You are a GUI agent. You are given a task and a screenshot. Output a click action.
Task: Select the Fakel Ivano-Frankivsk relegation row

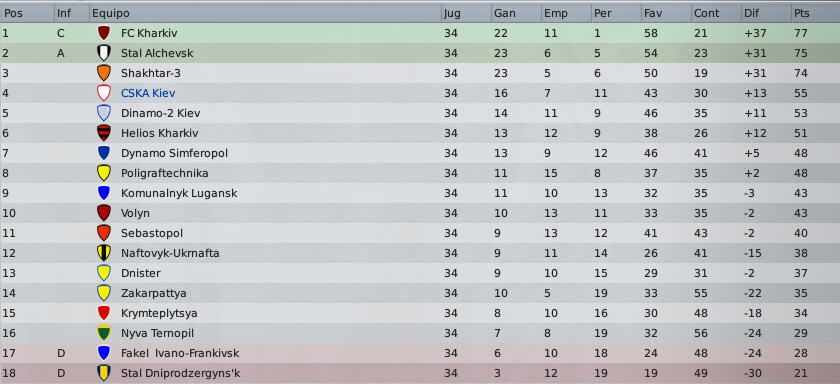[x=420, y=353]
